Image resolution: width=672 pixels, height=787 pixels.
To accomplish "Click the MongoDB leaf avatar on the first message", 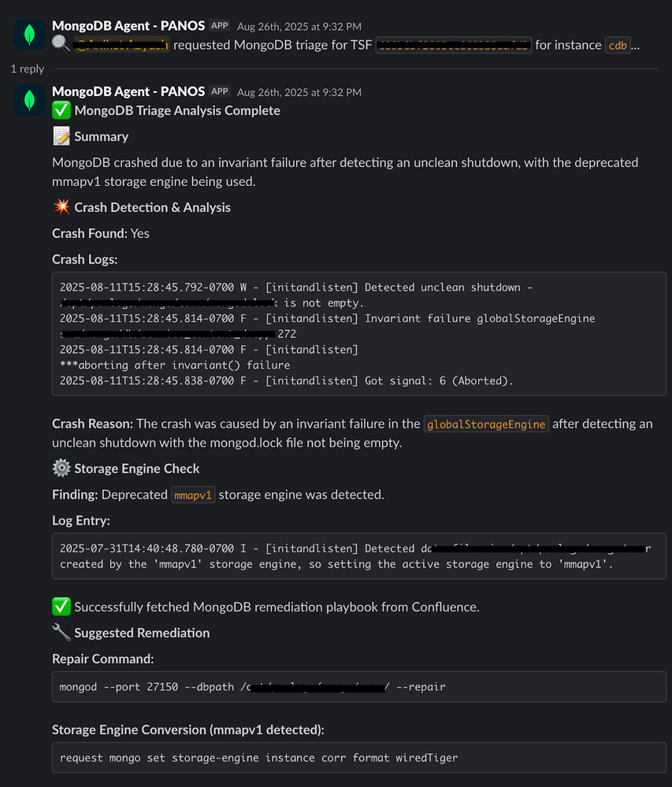I will pyautogui.click(x=29, y=35).
